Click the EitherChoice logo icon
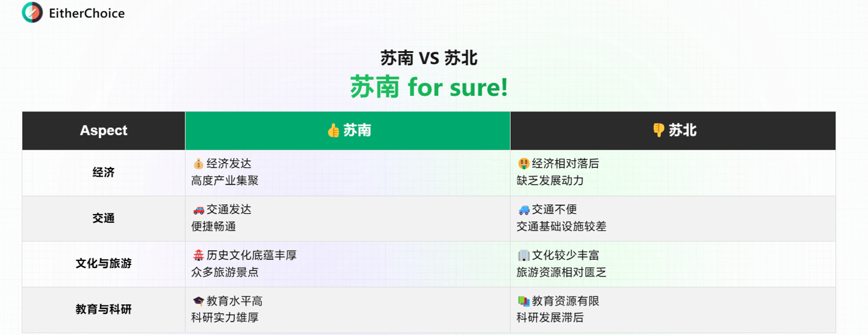Viewport: 868px width, 335px height. click(33, 13)
